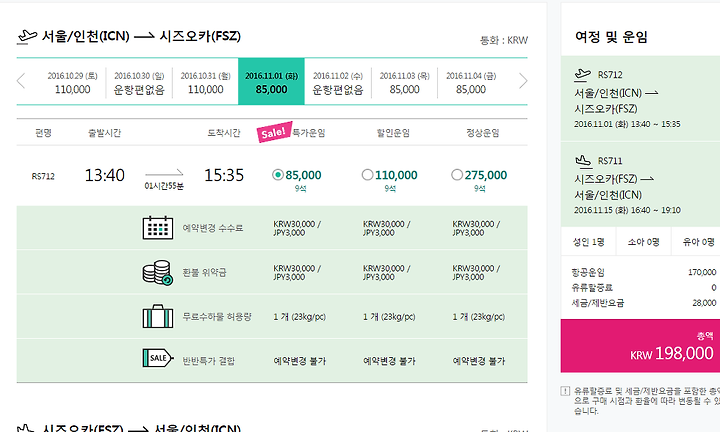Choose the 2016.11.04 (금) 85,000 date tab
This screenshot has height=432, width=720.
point(471,83)
